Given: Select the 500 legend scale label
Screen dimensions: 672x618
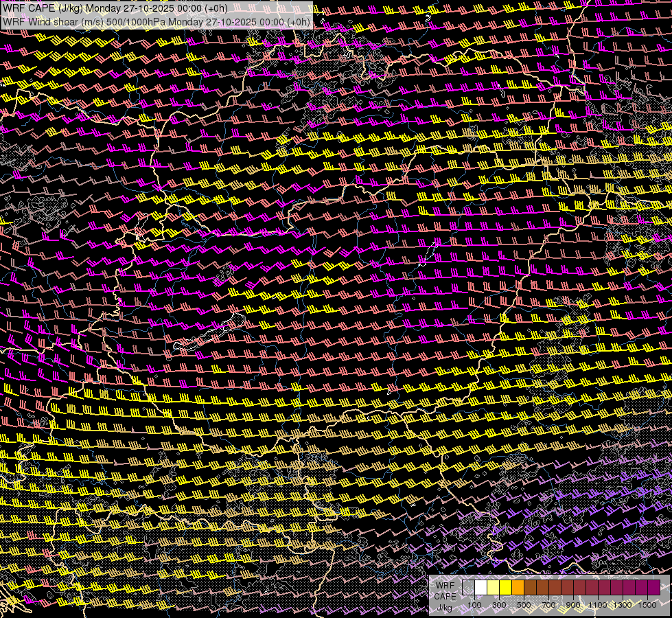Looking at the screenshot, I should (x=524, y=604).
